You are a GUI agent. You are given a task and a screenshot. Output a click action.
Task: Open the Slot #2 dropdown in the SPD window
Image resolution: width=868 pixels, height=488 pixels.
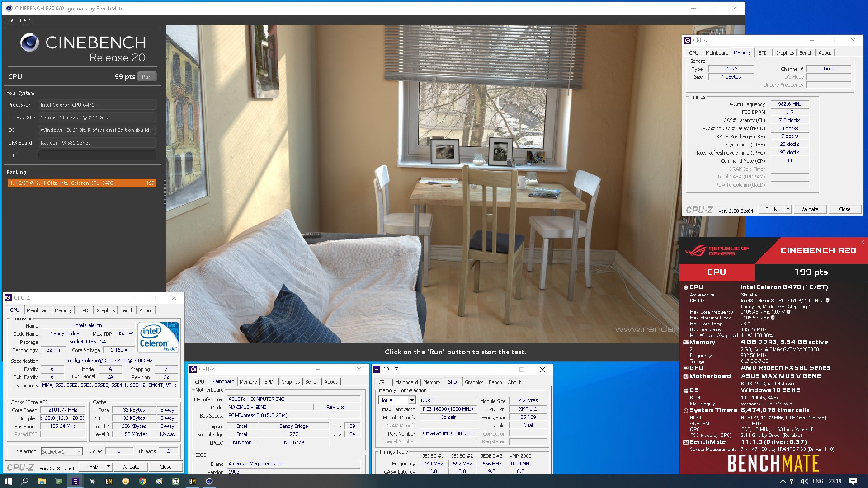(412, 400)
